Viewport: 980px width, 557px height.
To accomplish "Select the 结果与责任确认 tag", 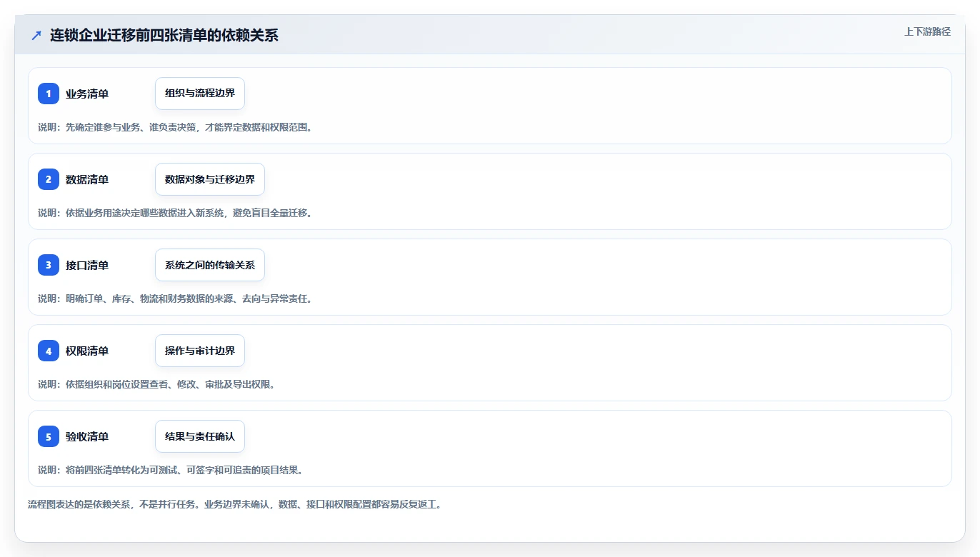I will pyautogui.click(x=200, y=436).
